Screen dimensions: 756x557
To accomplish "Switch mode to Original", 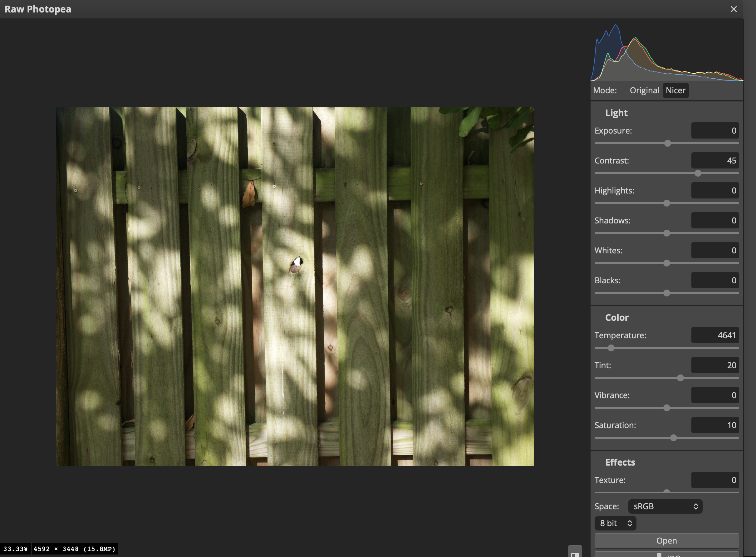I will click(x=644, y=90).
